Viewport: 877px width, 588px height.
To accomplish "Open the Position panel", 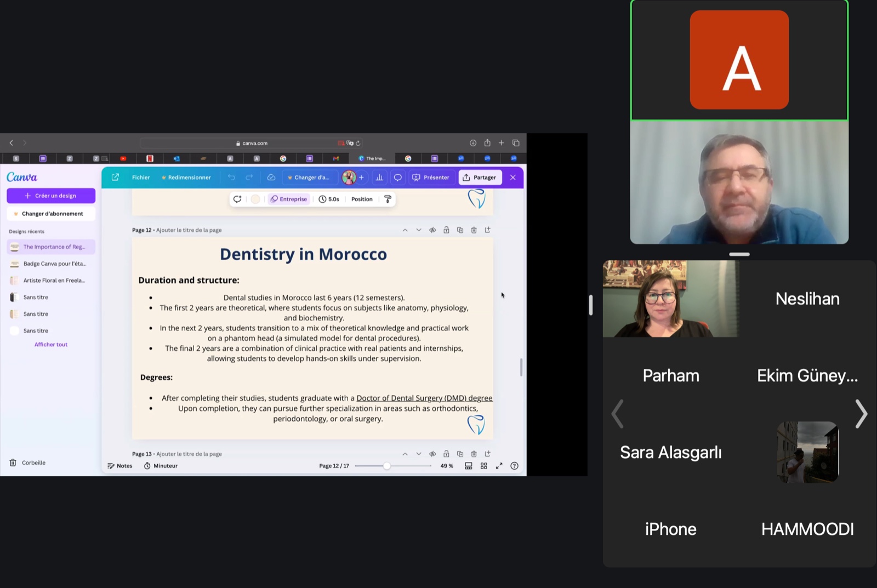I will pyautogui.click(x=362, y=199).
